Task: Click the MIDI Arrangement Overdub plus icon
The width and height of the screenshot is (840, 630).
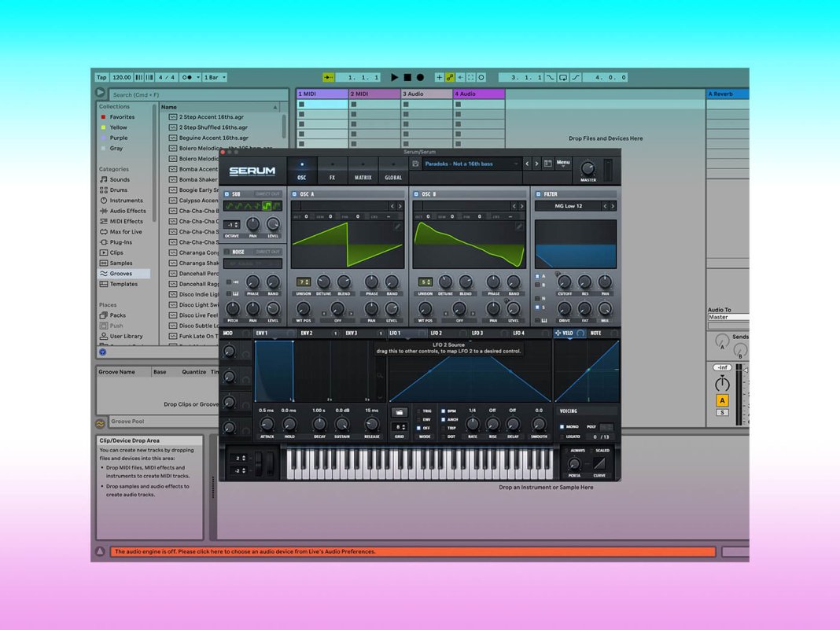Action: coord(440,77)
